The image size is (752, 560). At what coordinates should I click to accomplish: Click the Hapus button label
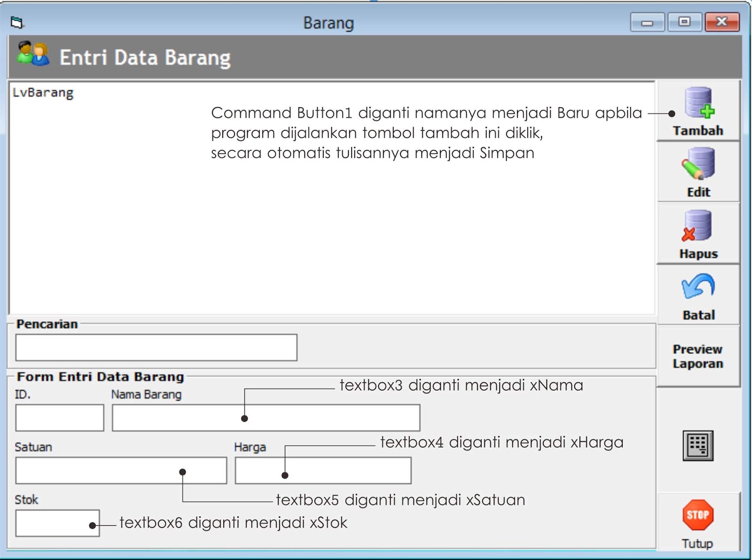pos(698,254)
